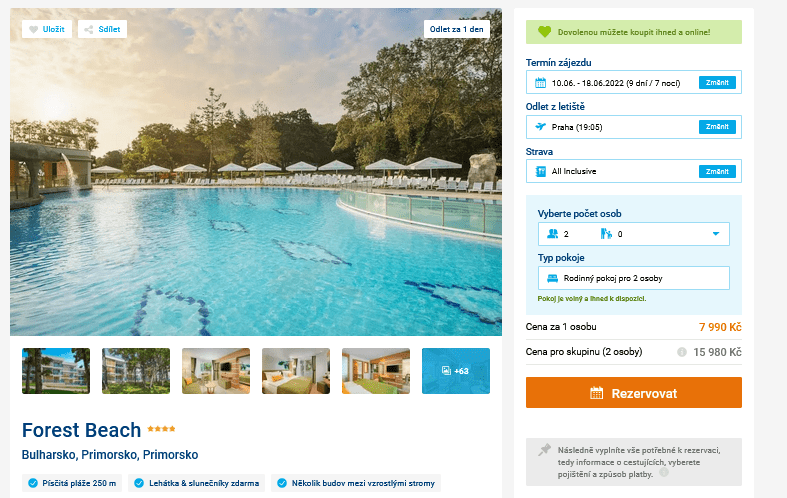Click the orange Rezervovat button
The height and width of the screenshot is (498, 787).
(x=633, y=393)
